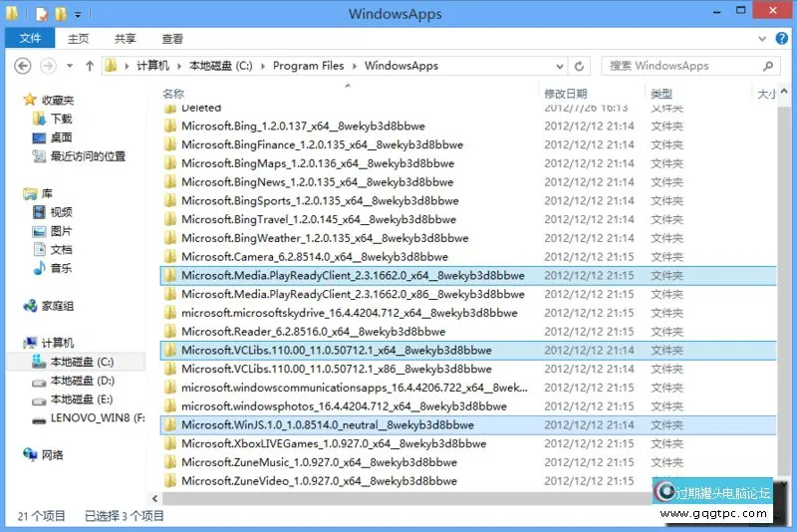This screenshot has height=532, width=797.
Task: Click the Properties icon in quick access toolbar
Action: [41, 14]
